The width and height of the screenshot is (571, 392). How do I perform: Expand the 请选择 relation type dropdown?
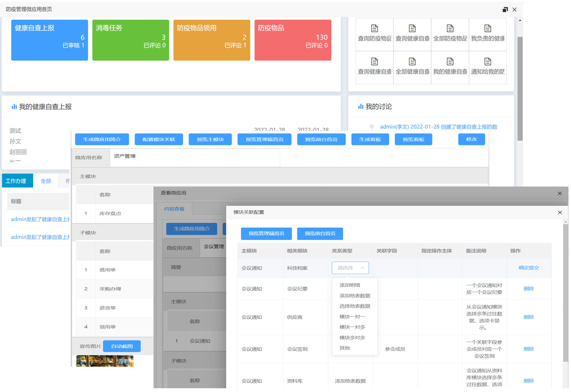pyautogui.click(x=350, y=268)
